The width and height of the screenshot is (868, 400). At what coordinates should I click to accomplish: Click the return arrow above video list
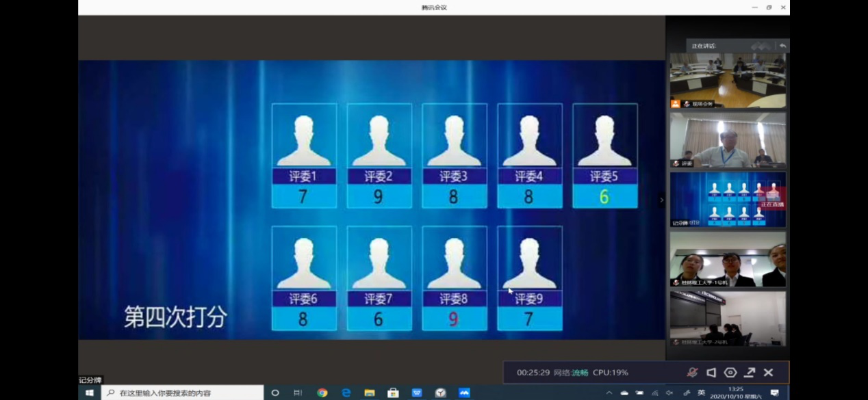point(782,46)
